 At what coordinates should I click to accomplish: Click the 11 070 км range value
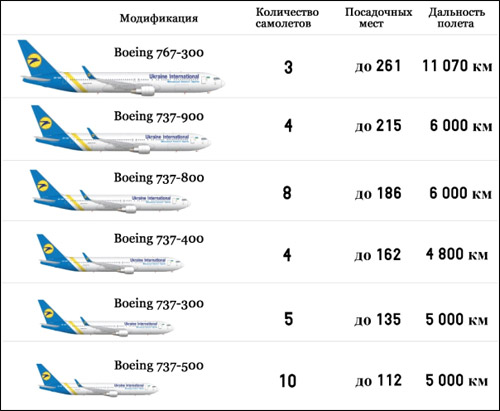[457, 66]
